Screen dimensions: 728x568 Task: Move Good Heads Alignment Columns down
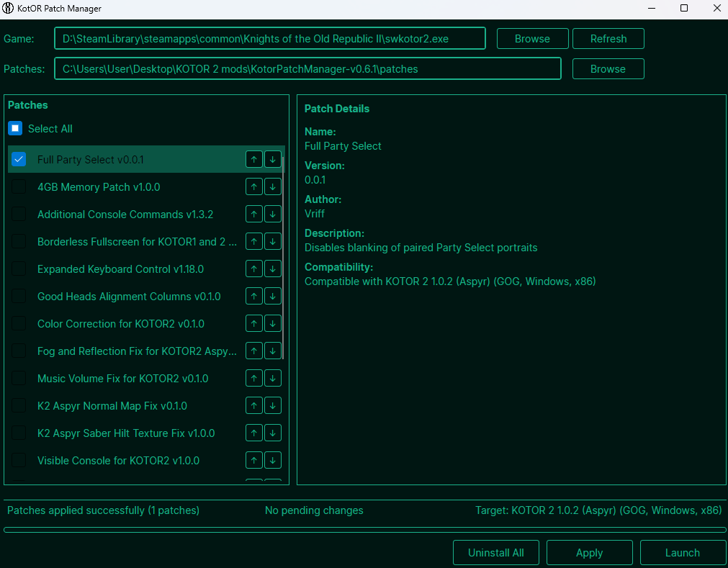272,296
